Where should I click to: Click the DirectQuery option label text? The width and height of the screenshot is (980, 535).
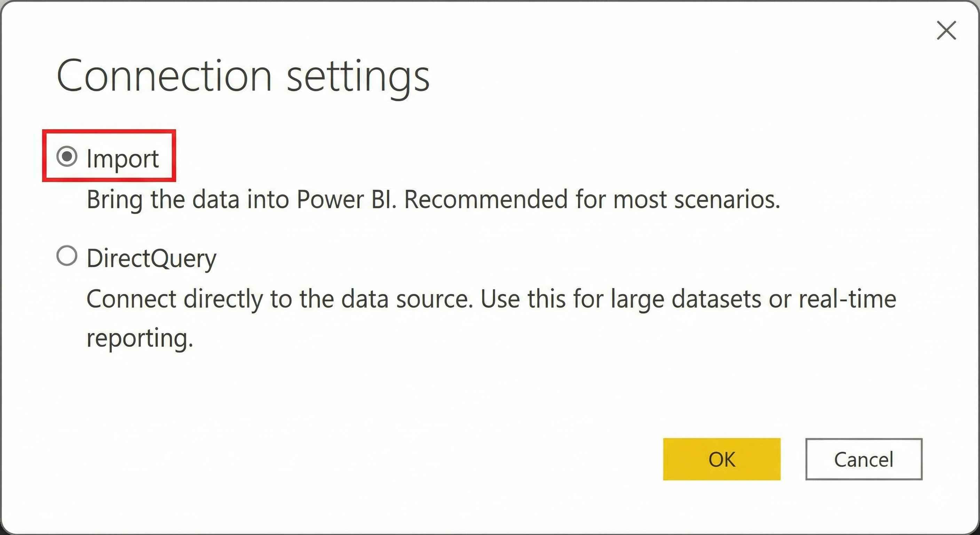[151, 258]
